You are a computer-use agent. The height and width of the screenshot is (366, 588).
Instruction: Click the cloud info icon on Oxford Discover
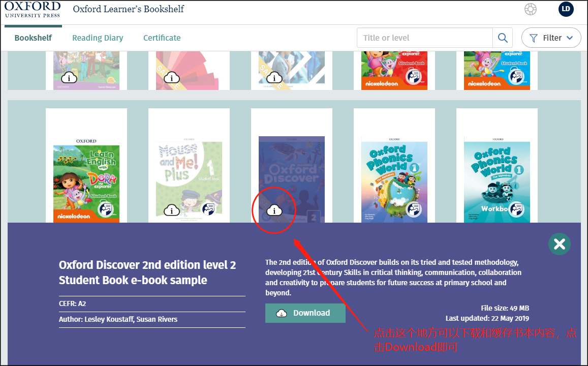[274, 210]
